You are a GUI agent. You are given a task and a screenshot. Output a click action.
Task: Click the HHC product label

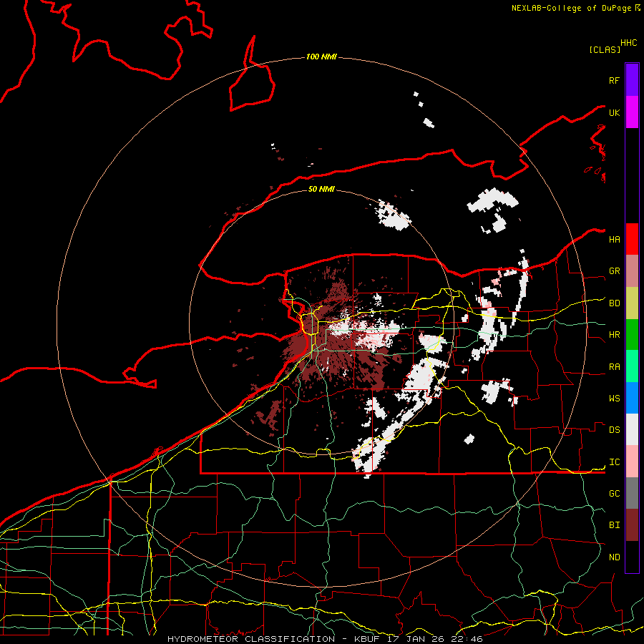coord(628,43)
